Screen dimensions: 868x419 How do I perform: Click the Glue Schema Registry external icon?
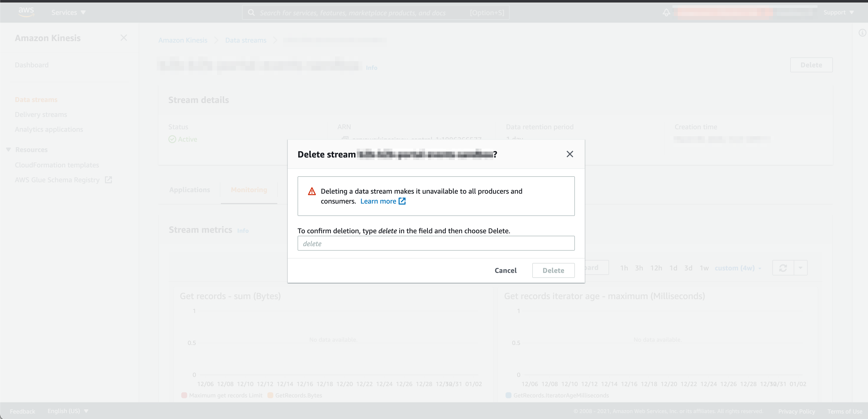(108, 180)
